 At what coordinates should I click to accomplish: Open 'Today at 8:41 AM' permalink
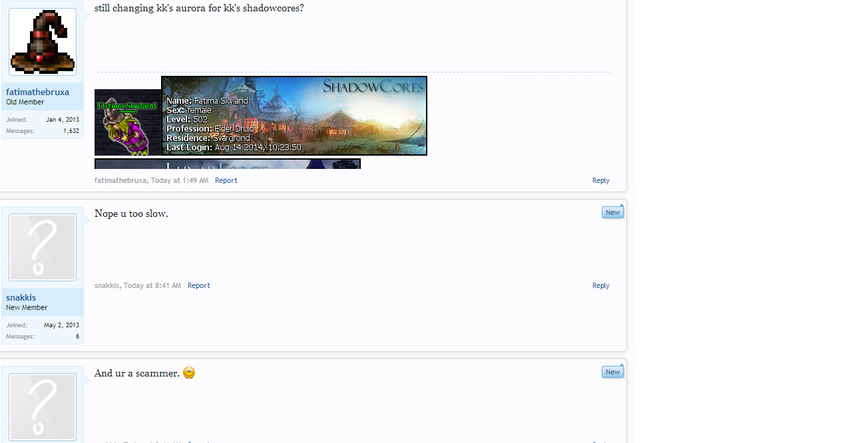click(x=152, y=285)
